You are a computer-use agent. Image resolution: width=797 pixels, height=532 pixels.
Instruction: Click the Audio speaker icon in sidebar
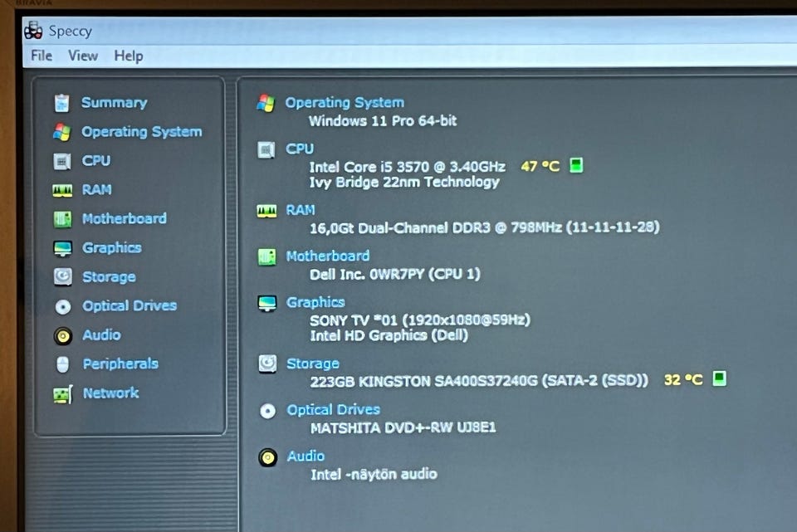tap(63, 336)
